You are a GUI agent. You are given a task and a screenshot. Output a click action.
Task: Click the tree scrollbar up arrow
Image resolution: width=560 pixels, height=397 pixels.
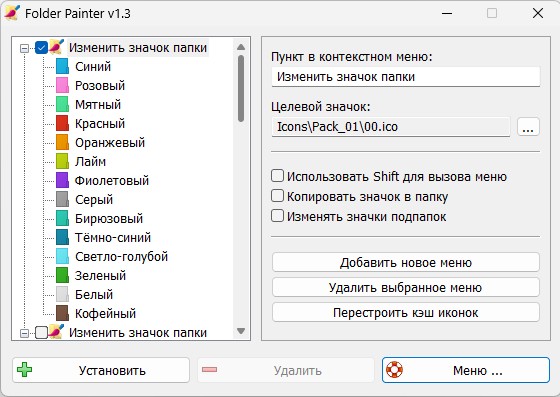(x=241, y=47)
